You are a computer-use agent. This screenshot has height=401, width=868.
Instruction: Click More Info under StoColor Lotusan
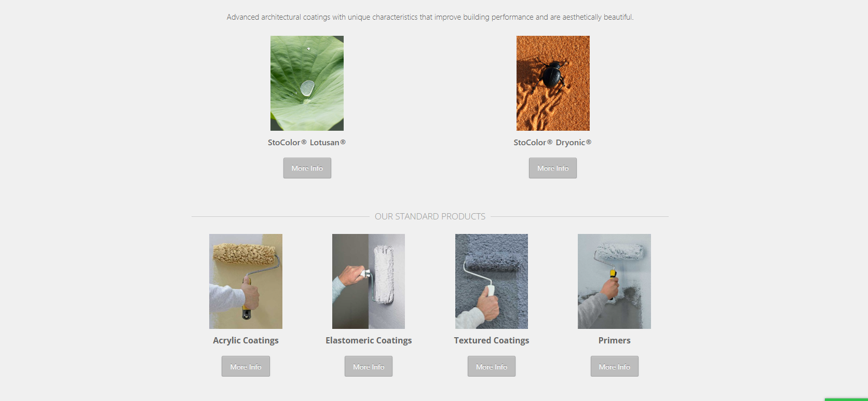tap(307, 168)
